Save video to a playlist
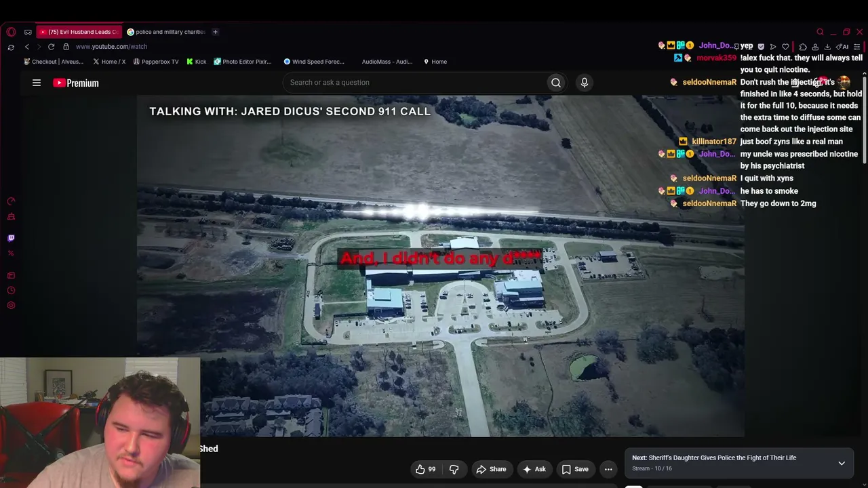The image size is (868, 488). 575,469
